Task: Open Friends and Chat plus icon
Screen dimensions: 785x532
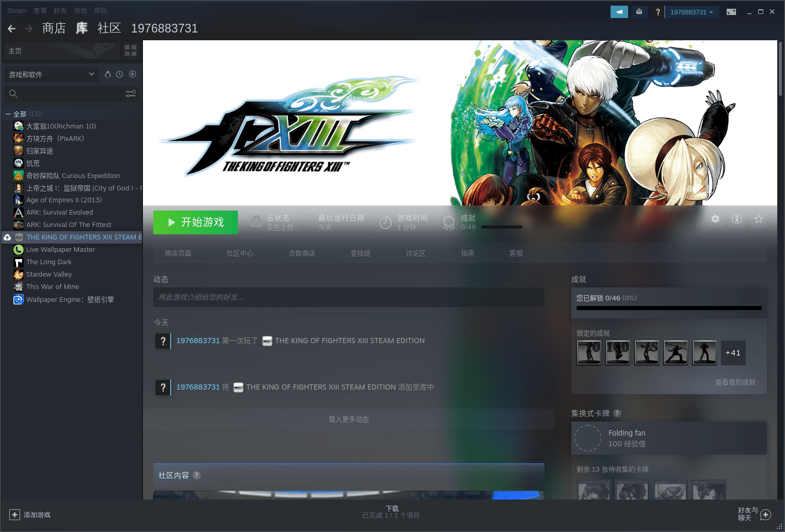Action: [x=766, y=514]
